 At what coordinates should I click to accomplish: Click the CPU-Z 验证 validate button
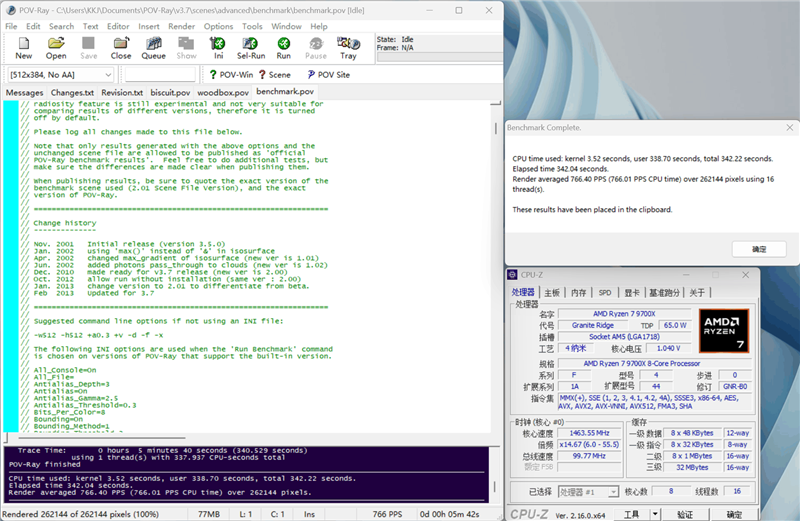pos(685,514)
